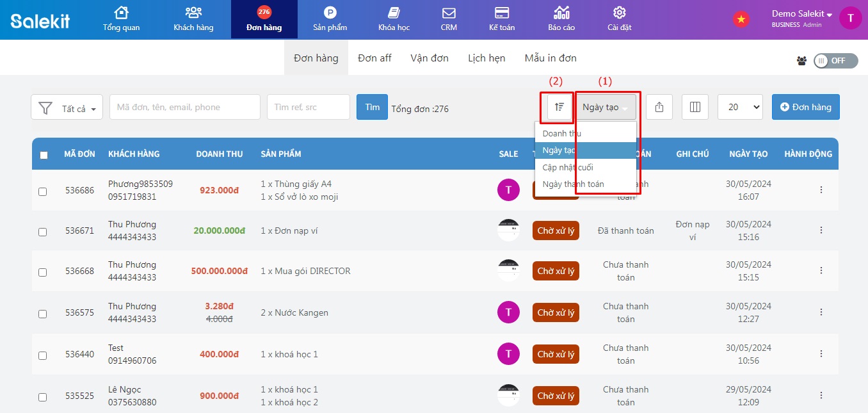
Task: Click the add Đơn hàng button
Action: pos(805,107)
